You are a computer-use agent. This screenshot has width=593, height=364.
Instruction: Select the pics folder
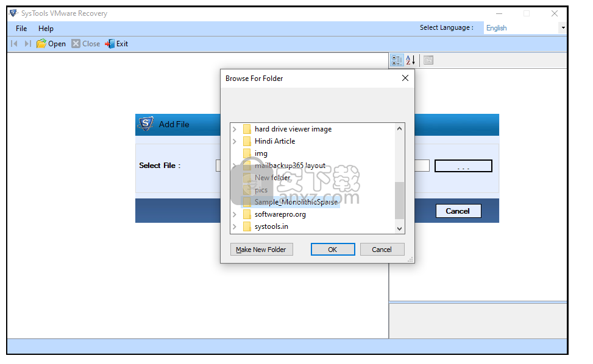[261, 190]
